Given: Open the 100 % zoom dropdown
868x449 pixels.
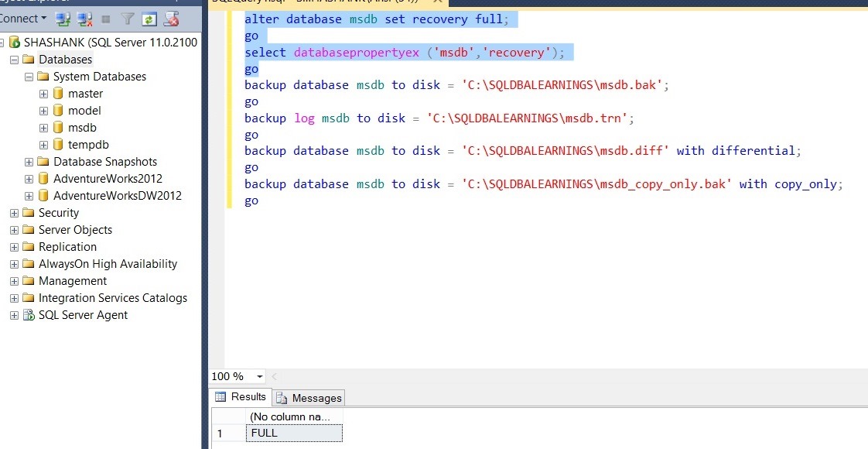Looking at the screenshot, I should coord(260,376).
